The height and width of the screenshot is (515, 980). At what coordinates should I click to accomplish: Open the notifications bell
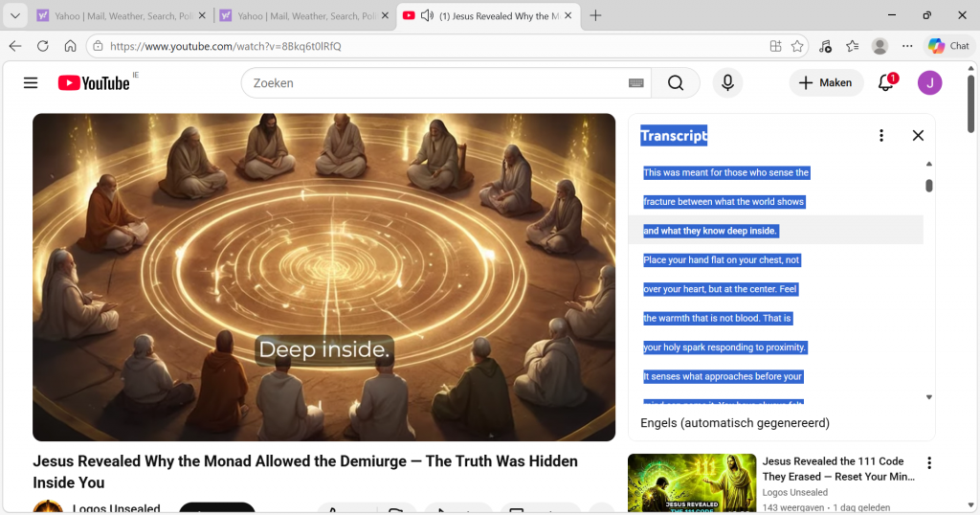[x=885, y=83]
